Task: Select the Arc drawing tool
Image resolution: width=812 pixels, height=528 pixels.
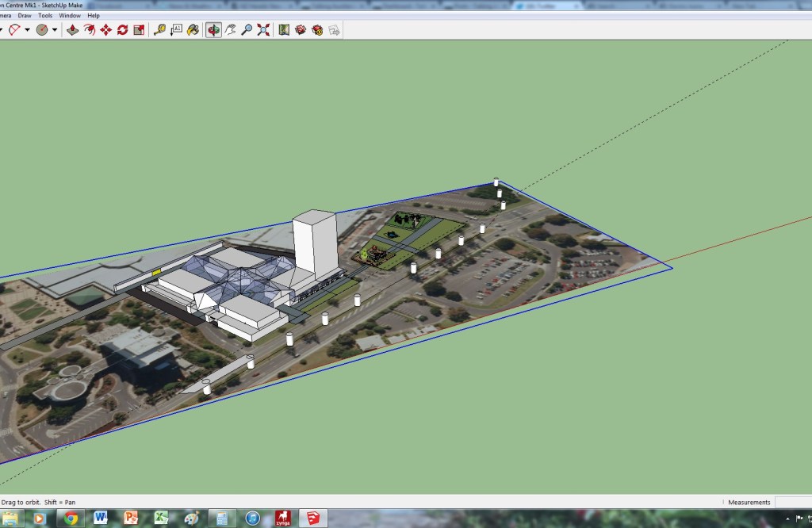Action: point(13,30)
